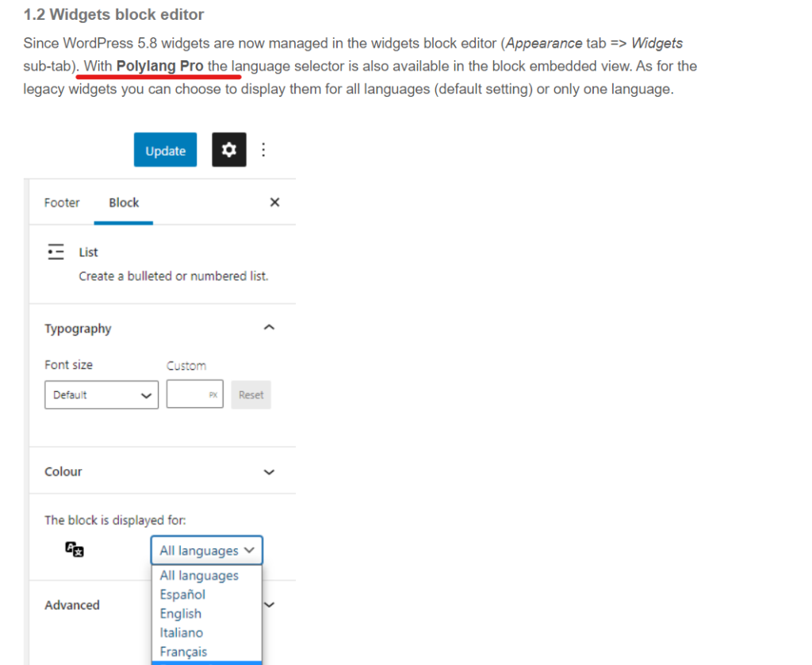Open the Font size Default dropdown
This screenshot has height=665, width=812.
point(101,394)
